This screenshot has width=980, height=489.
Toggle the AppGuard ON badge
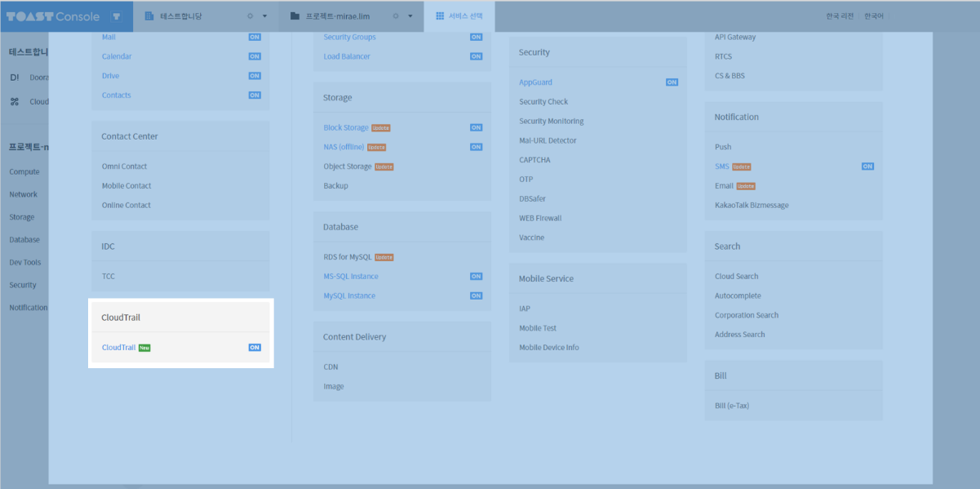pos(672,82)
